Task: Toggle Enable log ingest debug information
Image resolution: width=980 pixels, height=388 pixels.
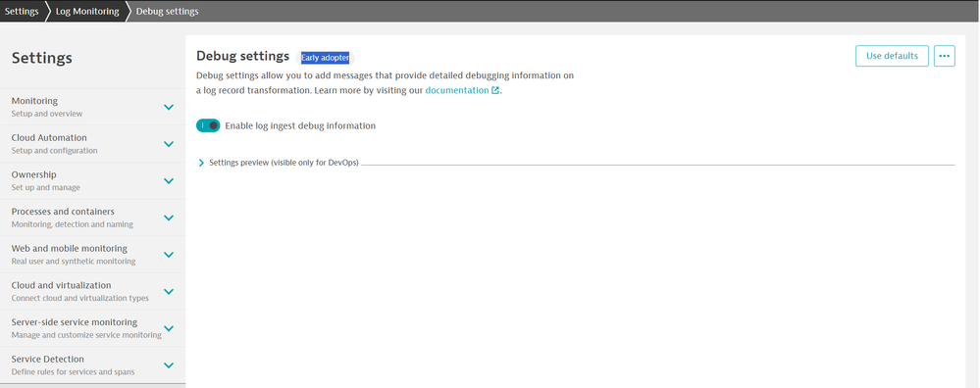Action: [208, 125]
